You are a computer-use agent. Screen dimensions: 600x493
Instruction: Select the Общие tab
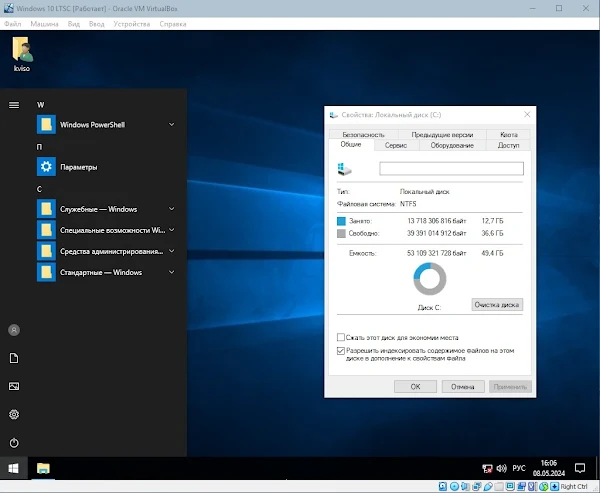(351, 144)
